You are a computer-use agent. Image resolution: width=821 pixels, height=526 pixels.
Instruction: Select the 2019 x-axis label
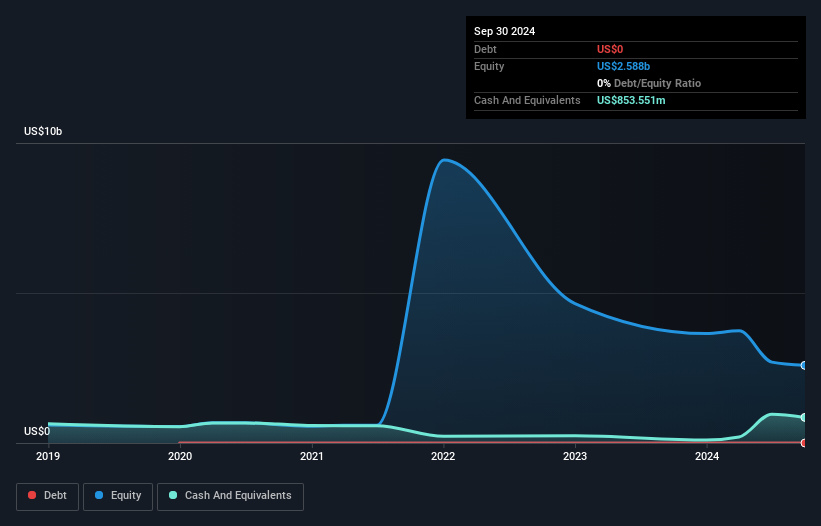[x=48, y=456]
